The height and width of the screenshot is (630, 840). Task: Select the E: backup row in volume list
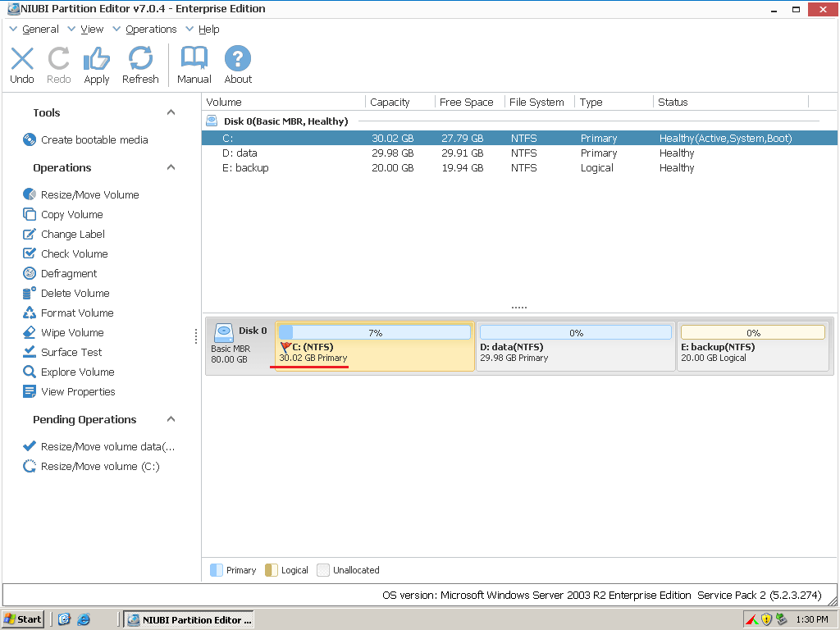(518, 167)
